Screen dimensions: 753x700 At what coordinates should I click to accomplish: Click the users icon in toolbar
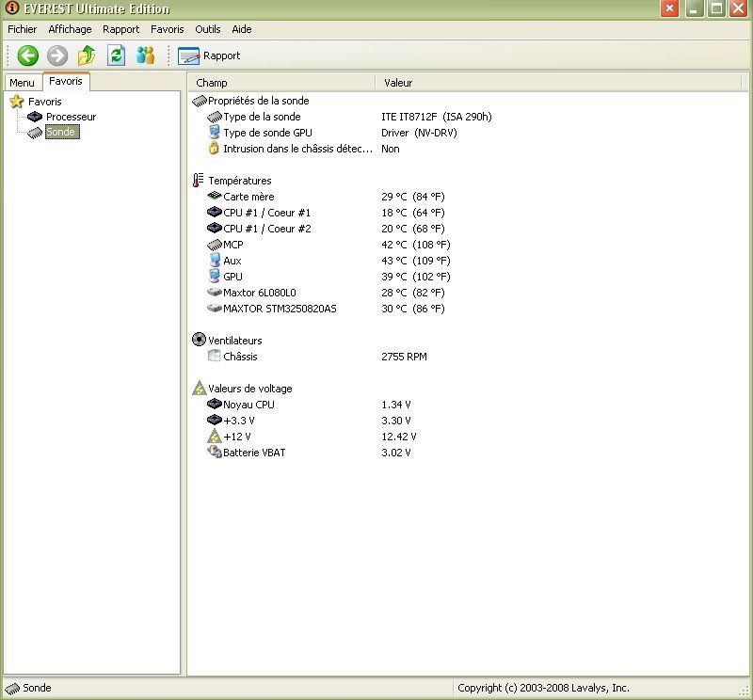click(x=145, y=56)
